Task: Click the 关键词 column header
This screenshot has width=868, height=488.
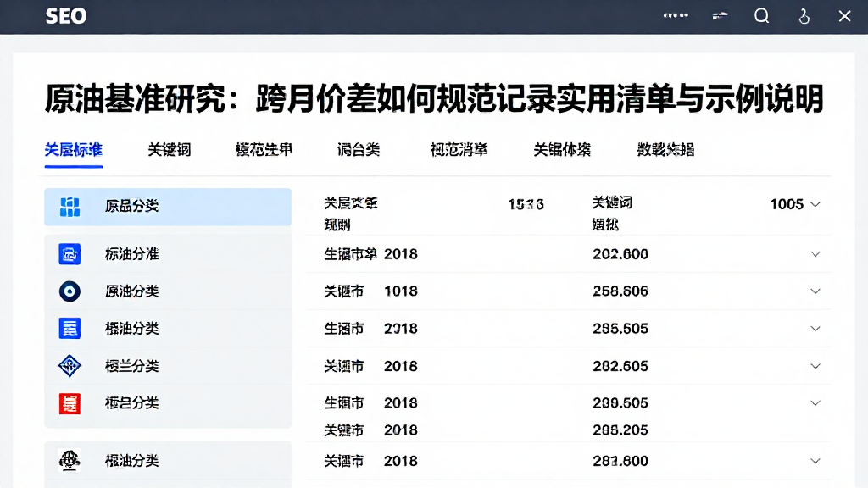Action: coord(612,203)
